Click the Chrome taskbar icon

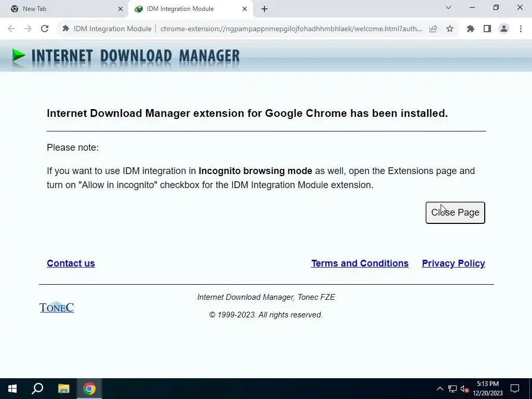pos(89,389)
